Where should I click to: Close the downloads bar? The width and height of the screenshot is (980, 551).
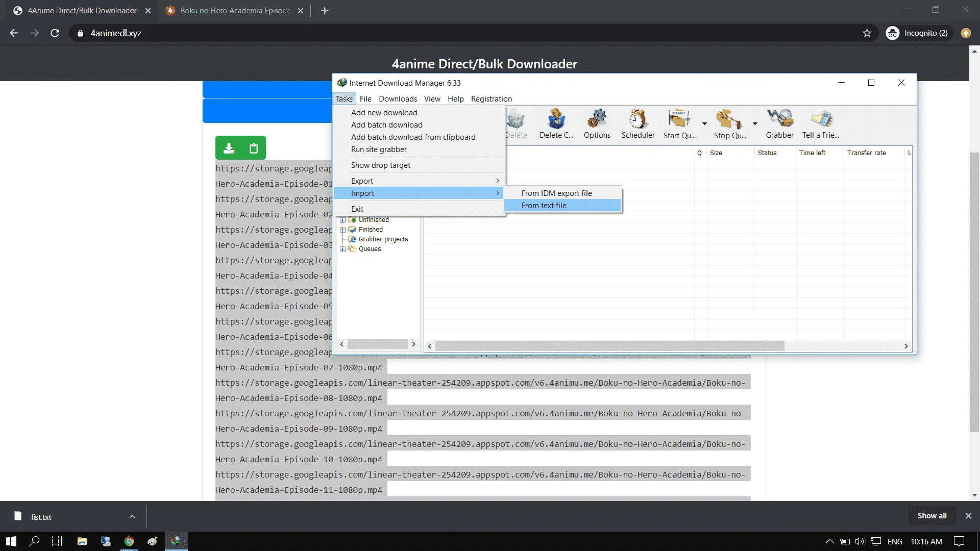(968, 516)
